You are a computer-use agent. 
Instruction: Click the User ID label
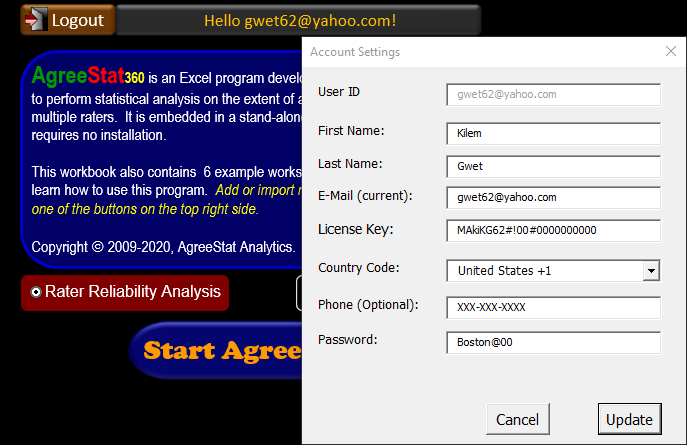click(x=339, y=92)
